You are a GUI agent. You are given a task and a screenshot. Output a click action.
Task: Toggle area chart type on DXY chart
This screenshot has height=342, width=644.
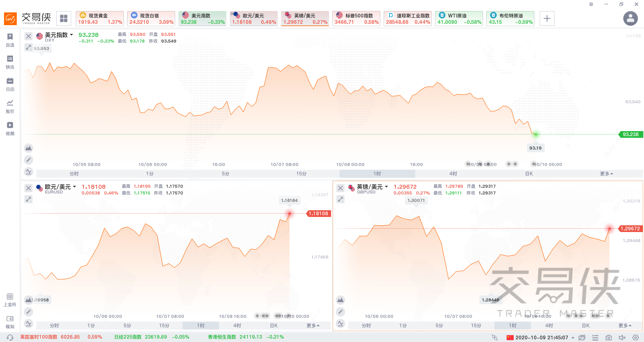[x=29, y=148]
